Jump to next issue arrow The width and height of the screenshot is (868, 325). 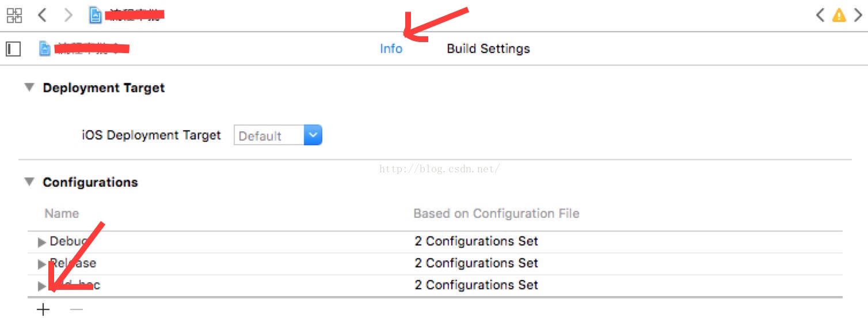pos(858,15)
